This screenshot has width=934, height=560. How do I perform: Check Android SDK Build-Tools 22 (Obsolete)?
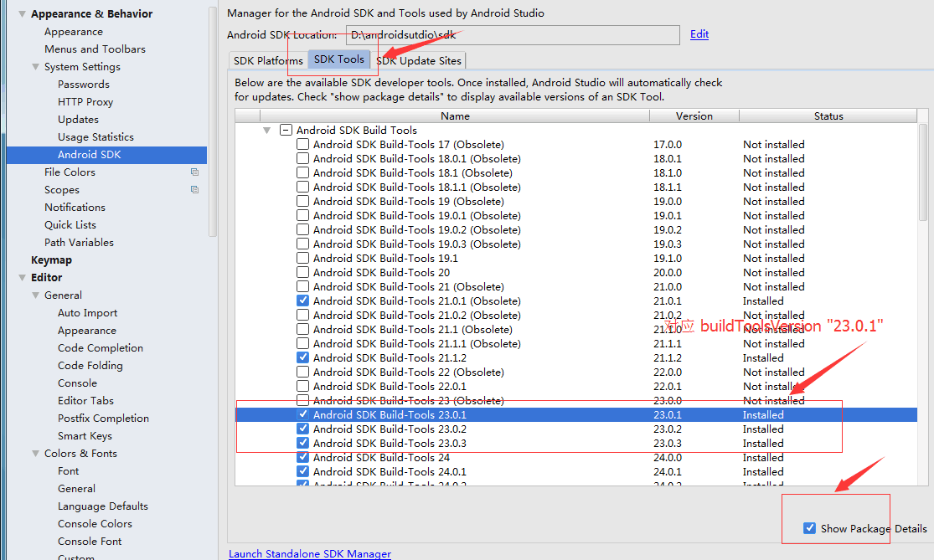pos(302,372)
